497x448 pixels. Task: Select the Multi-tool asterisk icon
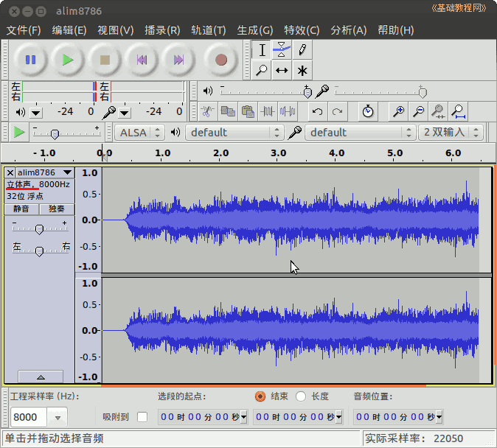click(x=302, y=70)
